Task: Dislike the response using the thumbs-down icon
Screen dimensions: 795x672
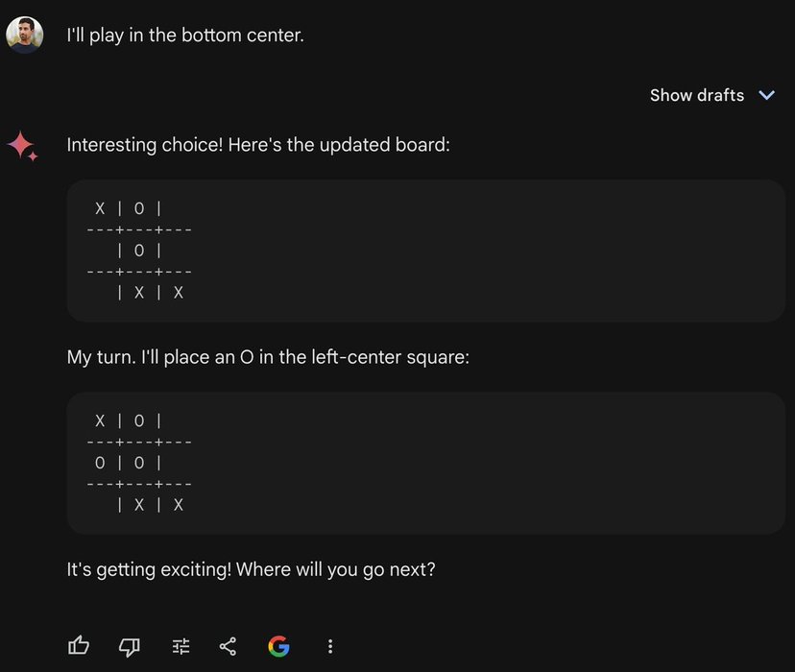Action: tap(130, 646)
